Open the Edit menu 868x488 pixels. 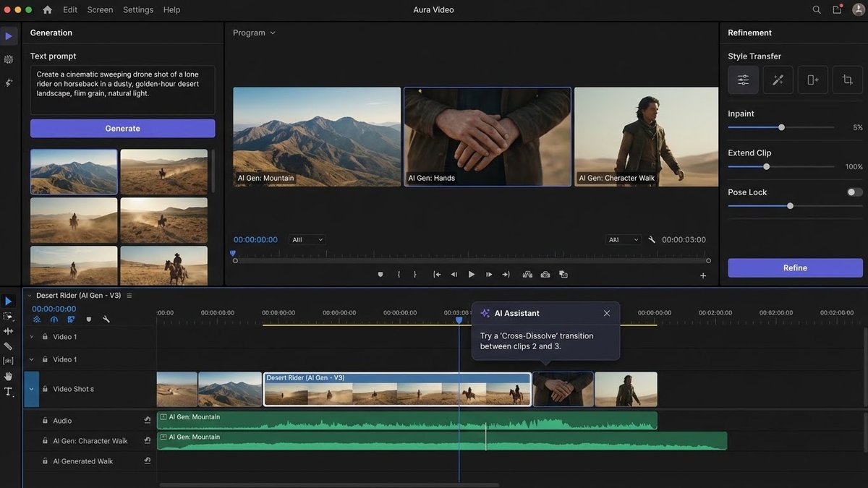pos(70,10)
